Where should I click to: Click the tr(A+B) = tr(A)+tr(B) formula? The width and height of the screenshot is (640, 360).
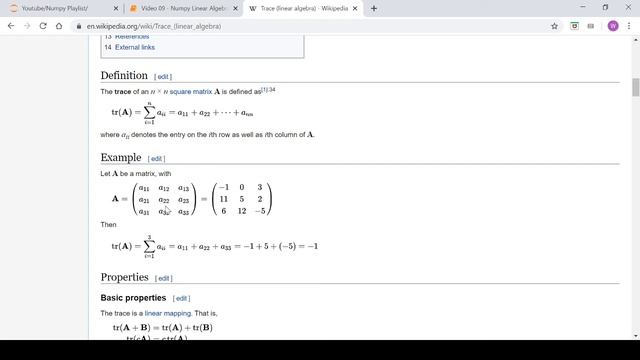162,328
